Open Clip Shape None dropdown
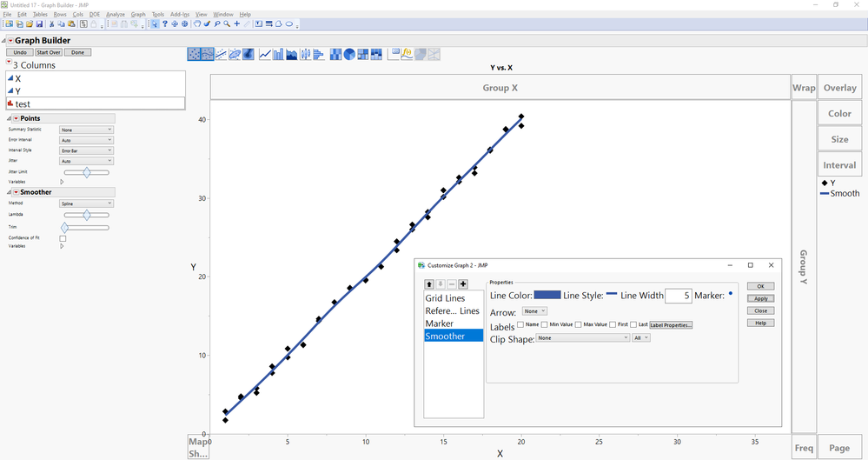This screenshot has height=460, width=868. pyautogui.click(x=583, y=337)
